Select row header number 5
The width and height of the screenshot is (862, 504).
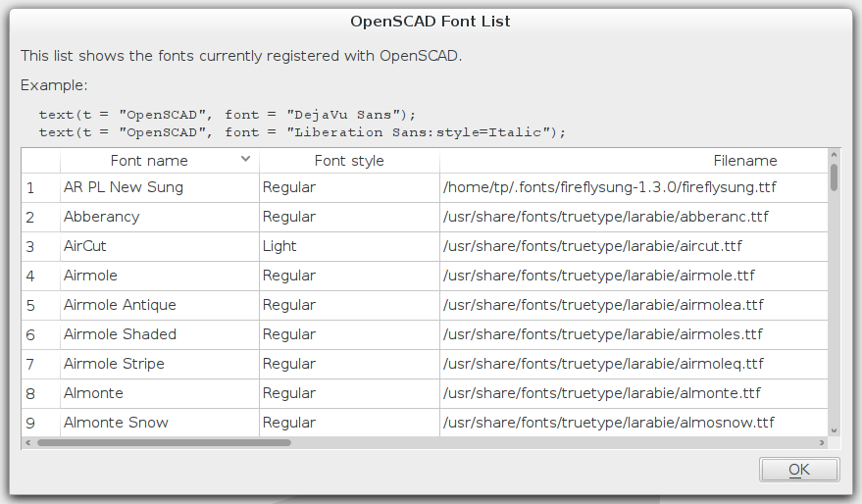[x=40, y=306]
